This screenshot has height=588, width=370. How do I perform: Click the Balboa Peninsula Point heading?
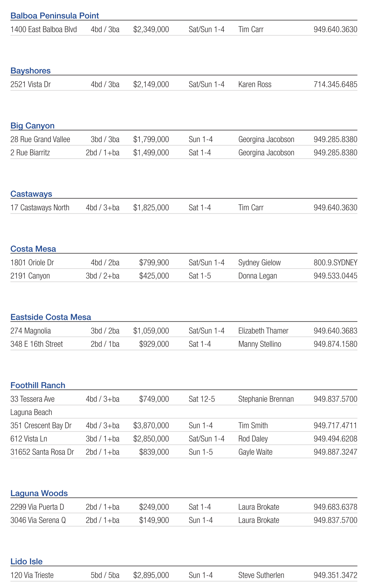[55, 16]
